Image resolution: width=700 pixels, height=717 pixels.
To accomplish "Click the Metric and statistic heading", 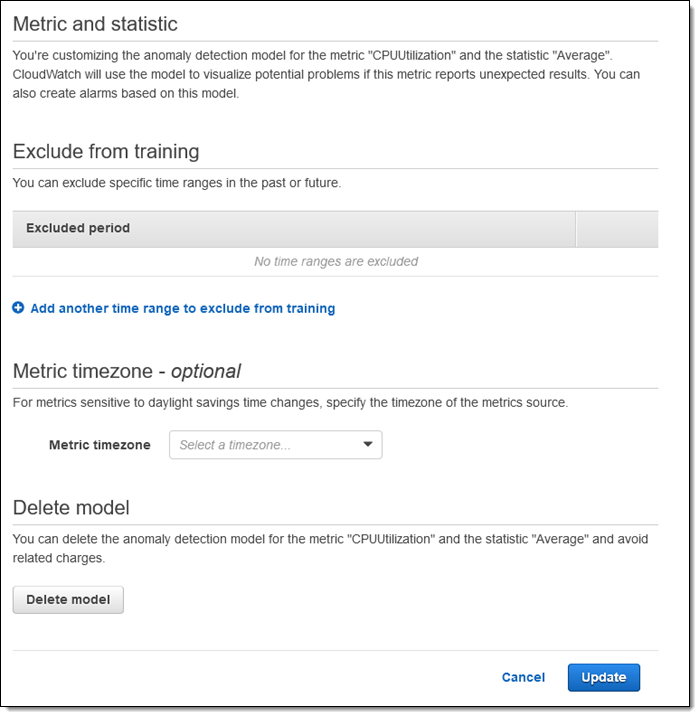I will tap(95, 23).
